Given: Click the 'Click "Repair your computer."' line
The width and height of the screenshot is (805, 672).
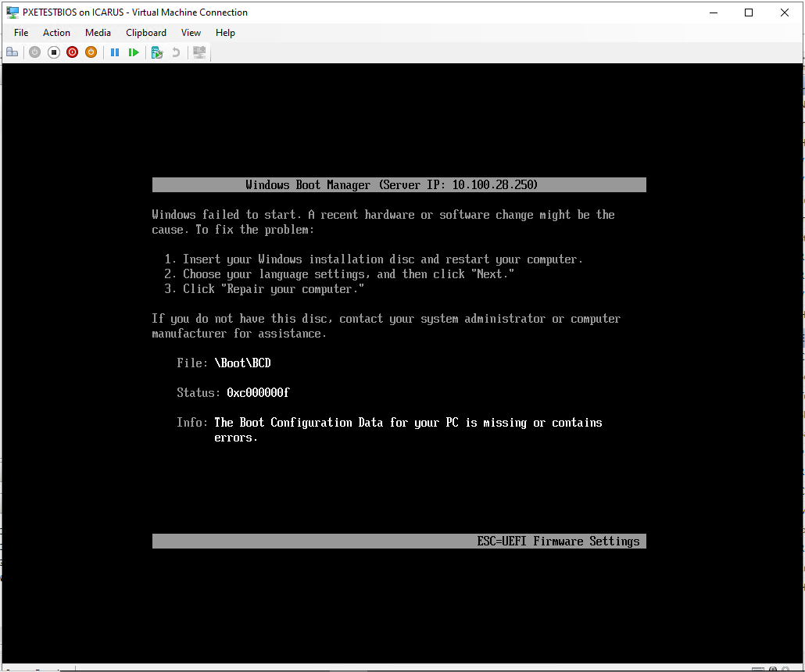Looking at the screenshot, I should [x=264, y=289].
